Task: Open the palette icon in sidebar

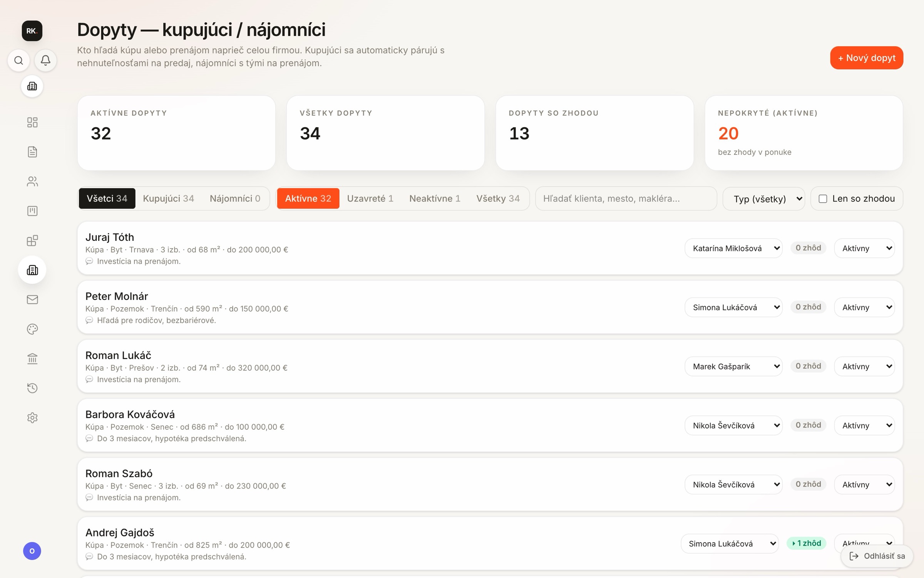Action: [32, 329]
